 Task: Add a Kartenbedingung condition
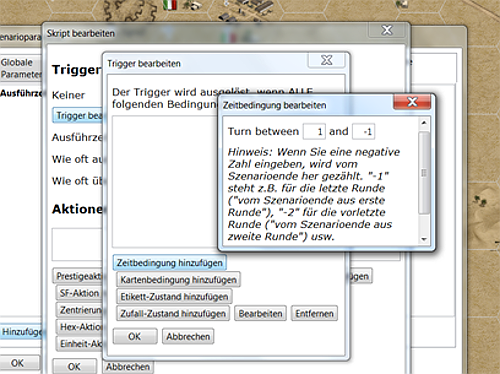[178, 279]
